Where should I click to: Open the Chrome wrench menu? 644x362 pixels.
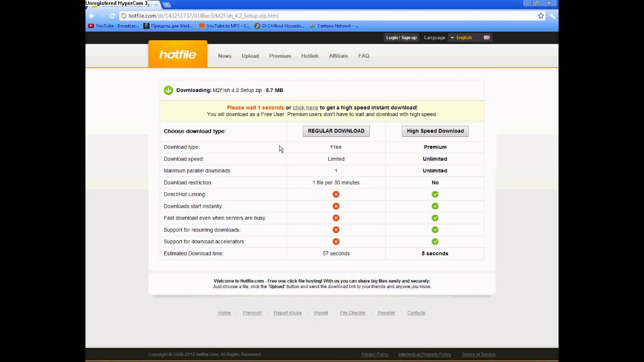[552, 16]
